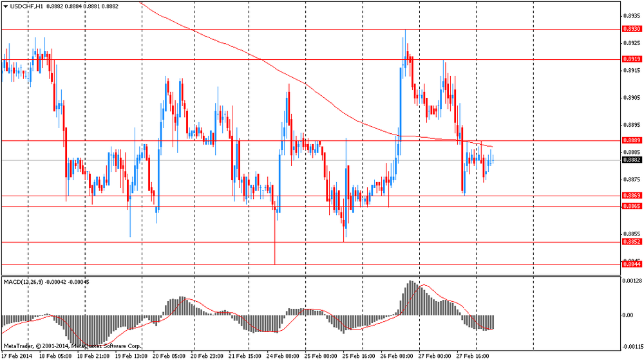Click the 0.8875 price scale value
This screenshot has height=361, width=644.
tap(632, 180)
